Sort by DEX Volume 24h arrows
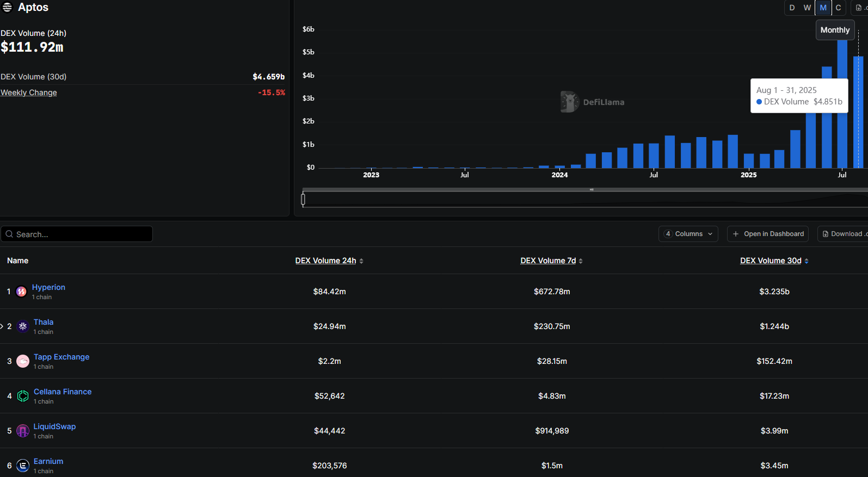 [x=361, y=261]
